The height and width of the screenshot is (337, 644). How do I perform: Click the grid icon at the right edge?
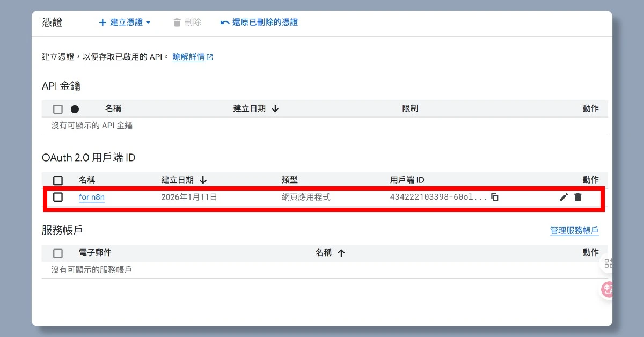(609, 263)
